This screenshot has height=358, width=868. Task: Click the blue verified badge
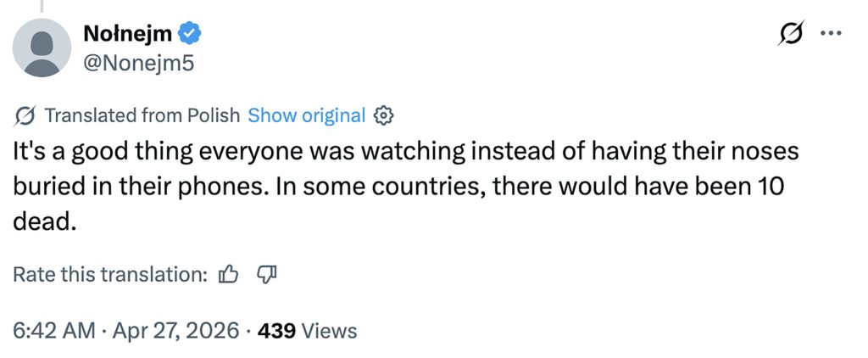[190, 33]
